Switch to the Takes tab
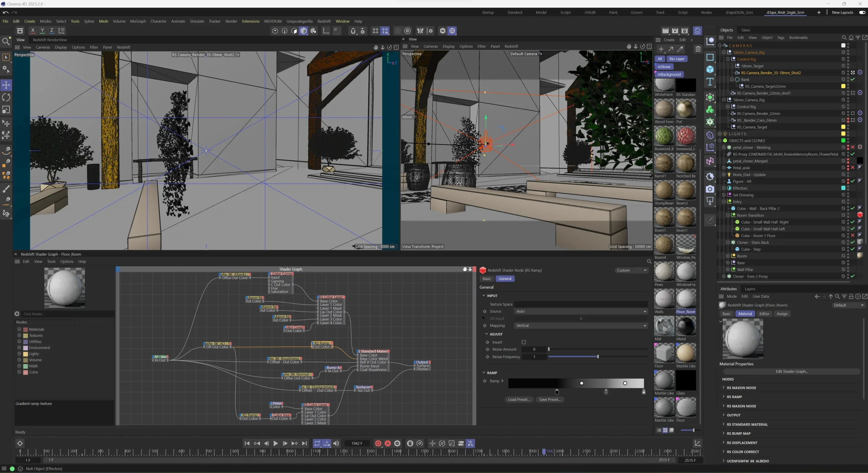Screen dimensions: 868x473 click(x=746, y=30)
